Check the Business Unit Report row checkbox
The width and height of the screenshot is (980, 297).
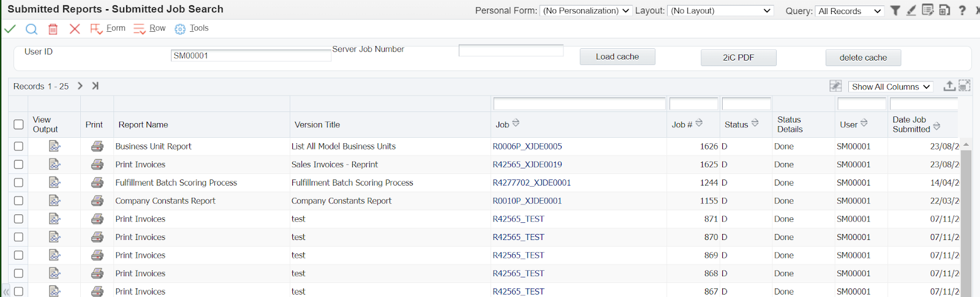18,146
